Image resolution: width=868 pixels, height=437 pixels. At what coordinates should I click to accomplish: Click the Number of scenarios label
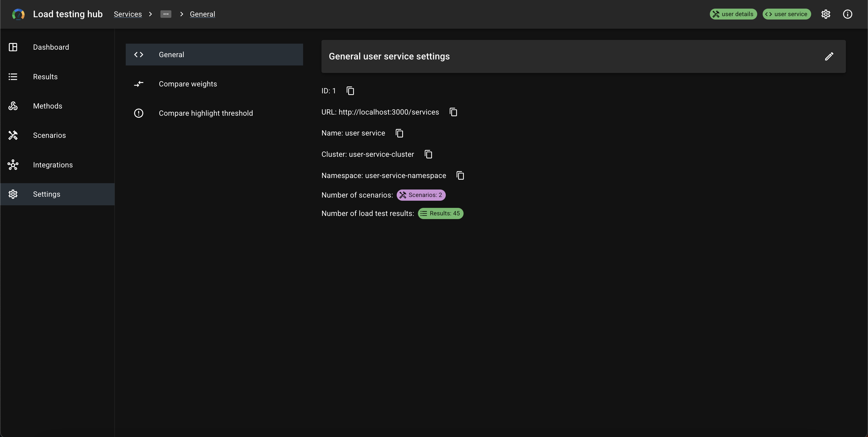357,195
